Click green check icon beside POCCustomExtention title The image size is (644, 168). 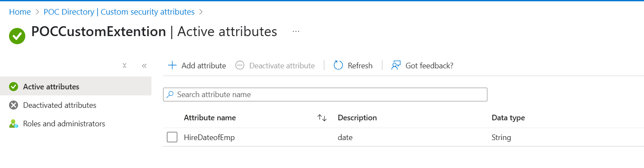[17, 36]
